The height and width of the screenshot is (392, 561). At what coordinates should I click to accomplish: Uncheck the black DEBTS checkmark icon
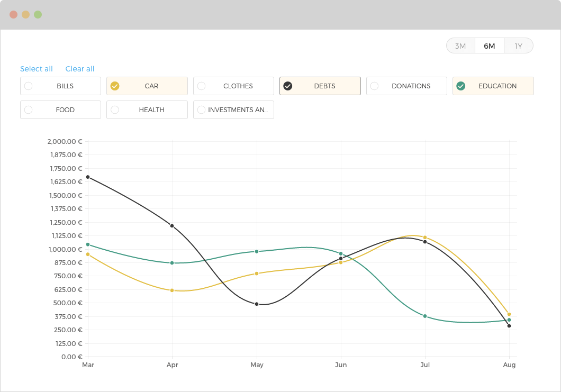(288, 86)
